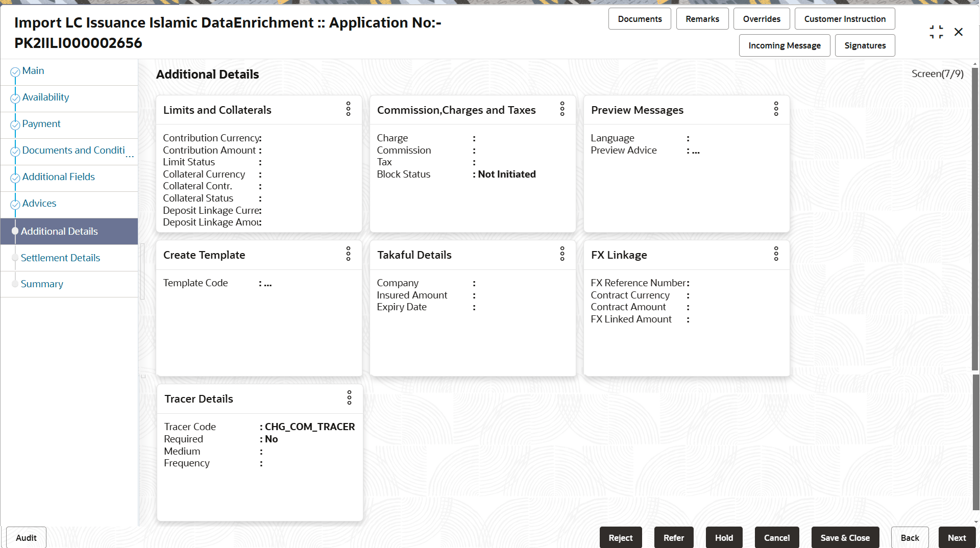Image resolution: width=980 pixels, height=548 pixels.
Task: Go Back to previous screen
Action: pos(910,538)
